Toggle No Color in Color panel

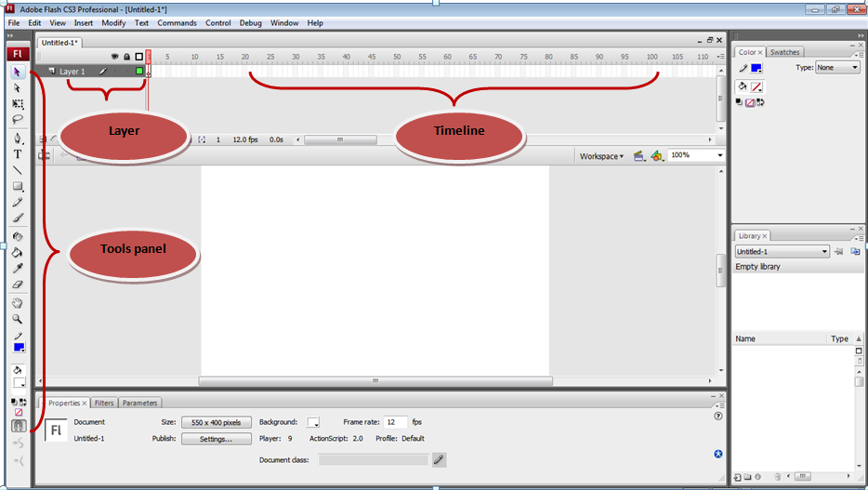coord(750,102)
